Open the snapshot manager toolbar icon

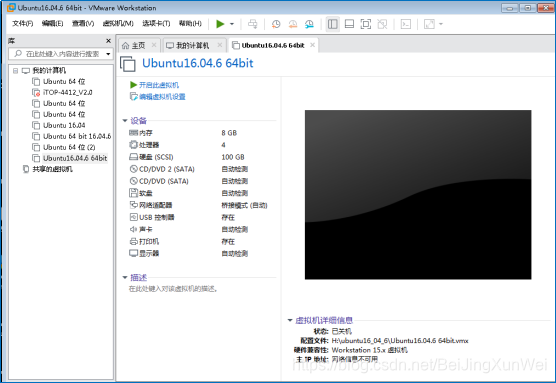309,24
